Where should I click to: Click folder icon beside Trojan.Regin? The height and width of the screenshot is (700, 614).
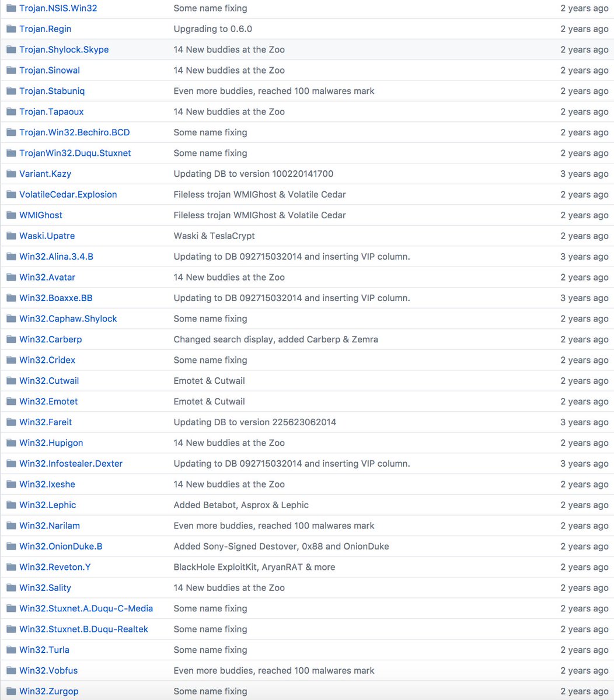11,29
